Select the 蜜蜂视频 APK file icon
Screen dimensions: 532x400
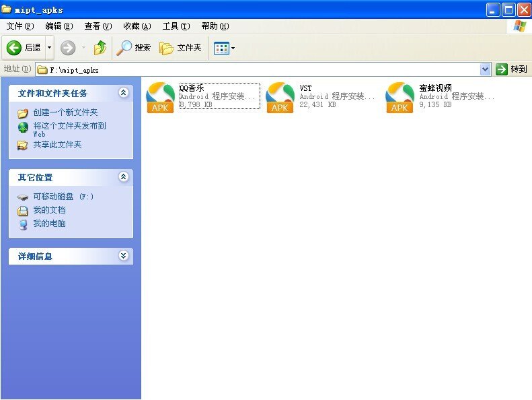[x=400, y=98]
